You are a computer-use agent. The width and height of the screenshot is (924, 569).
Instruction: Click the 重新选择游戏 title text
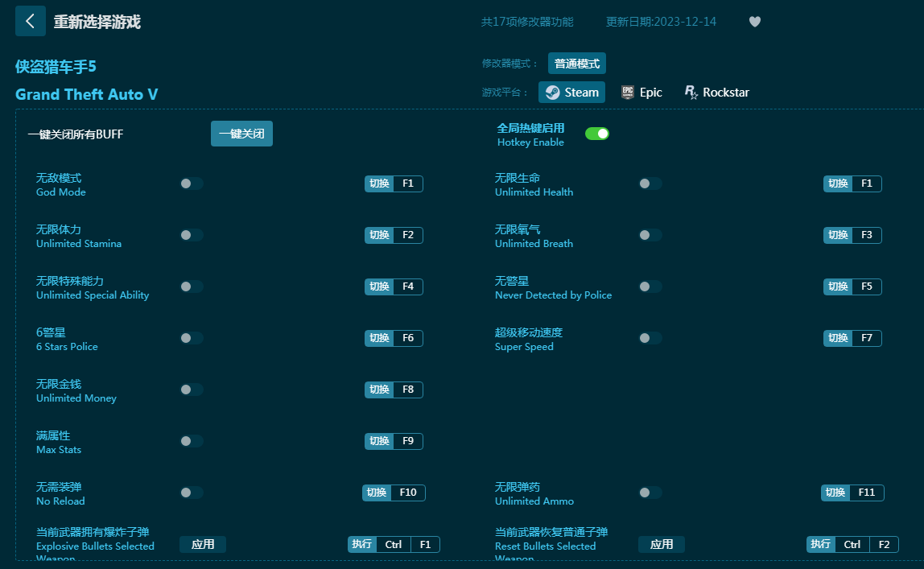click(97, 22)
